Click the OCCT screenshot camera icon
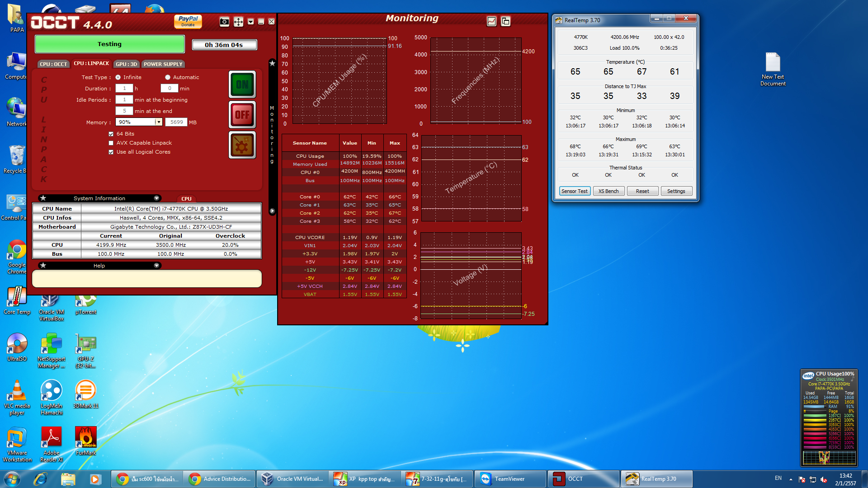This screenshot has height=488, width=868. point(224,22)
